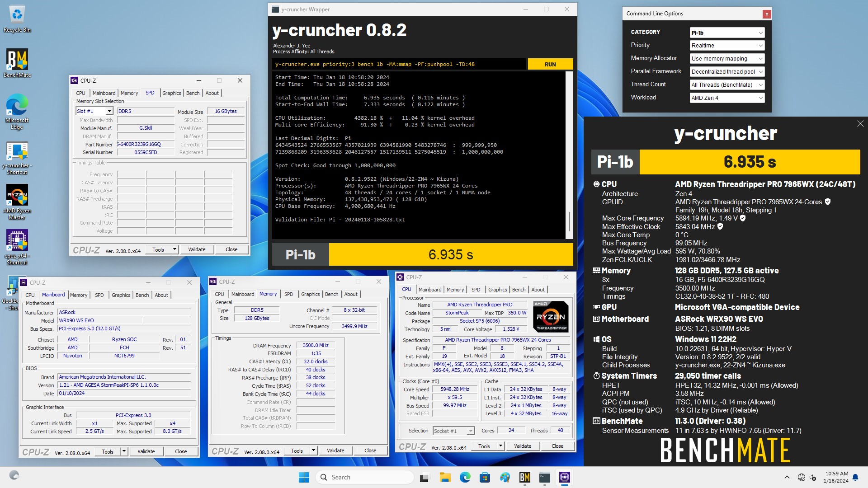The image size is (868, 488).
Task: Launch Microsoft Edge from the desktop
Action: (x=17, y=112)
